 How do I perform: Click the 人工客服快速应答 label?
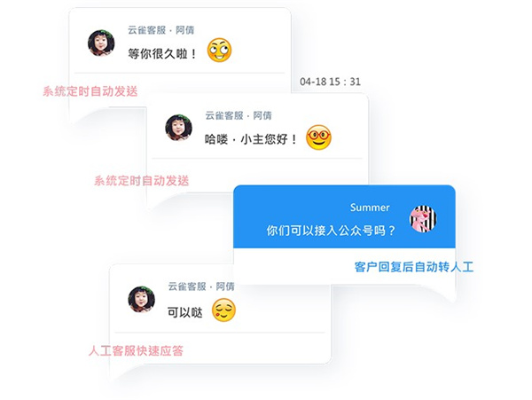(x=136, y=350)
